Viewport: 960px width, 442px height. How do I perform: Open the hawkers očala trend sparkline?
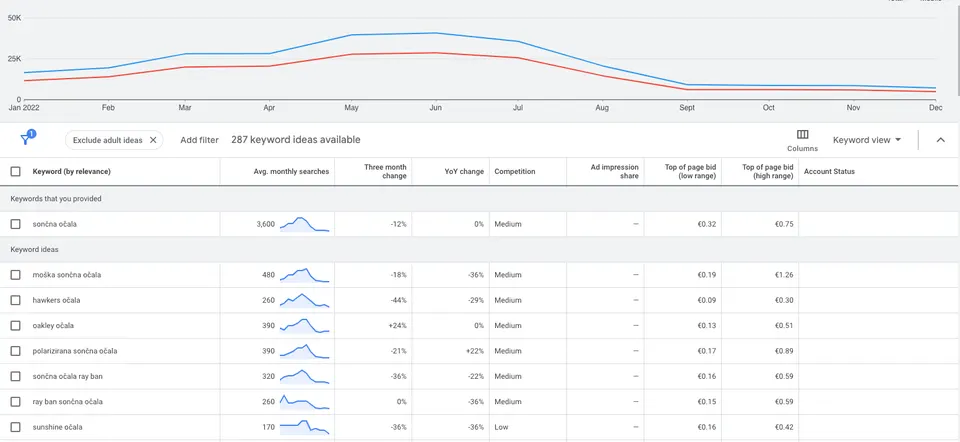coord(305,300)
